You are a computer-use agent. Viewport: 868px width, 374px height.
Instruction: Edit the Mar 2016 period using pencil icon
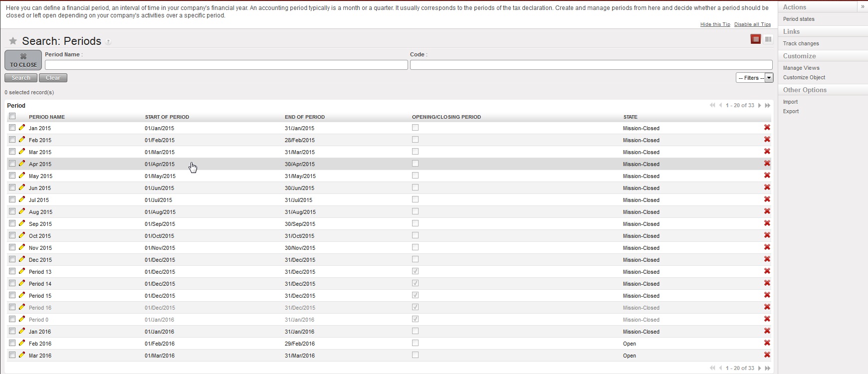22,355
